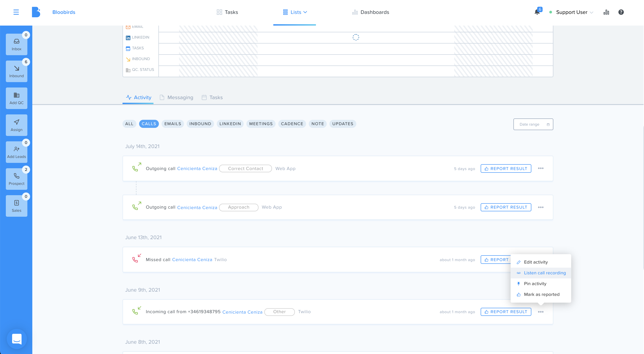Switch to the Tasks tab below timeline
This screenshot has width=644, height=354.
click(212, 98)
